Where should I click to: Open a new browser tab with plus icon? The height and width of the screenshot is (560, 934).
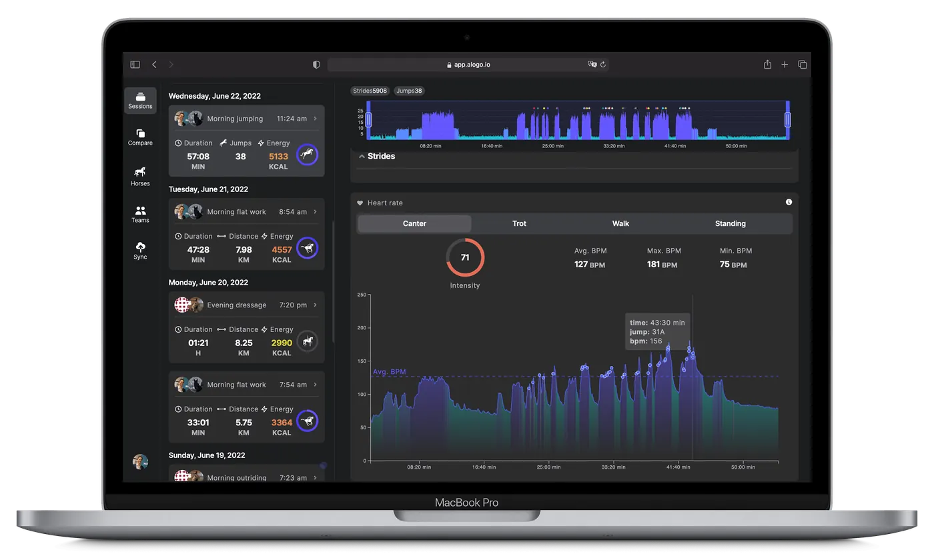click(x=785, y=65)
